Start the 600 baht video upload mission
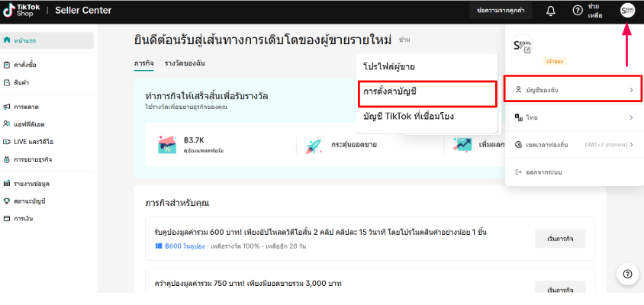Viewport: 644px width, 305px height. [x=560, y=239]
